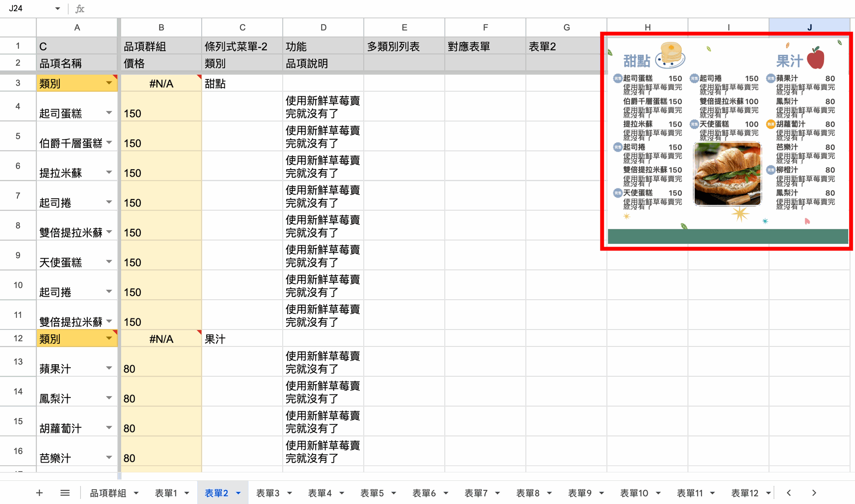This screenshot has width=855, height=504.
Task: Select the active 表單2 sheet tab
Action: click(216, 493)
